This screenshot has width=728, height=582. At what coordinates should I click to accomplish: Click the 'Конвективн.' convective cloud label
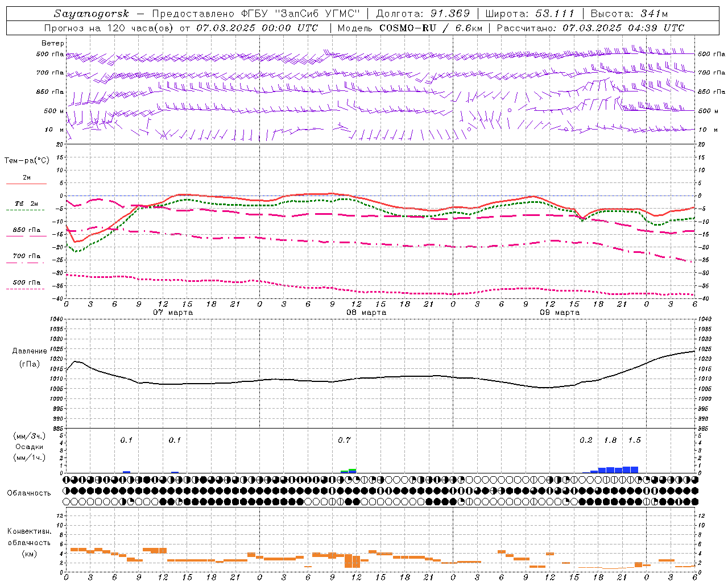point(29,531)
